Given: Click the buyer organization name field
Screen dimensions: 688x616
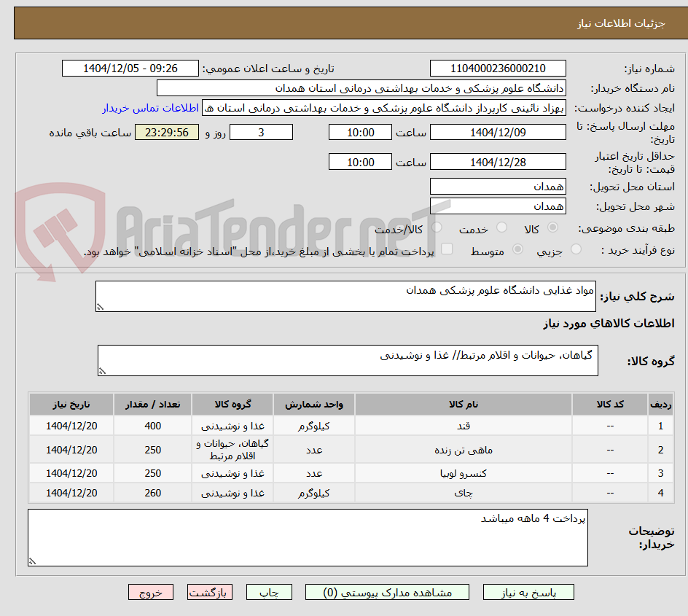Looking at the screenshot, I should (361, 88).
